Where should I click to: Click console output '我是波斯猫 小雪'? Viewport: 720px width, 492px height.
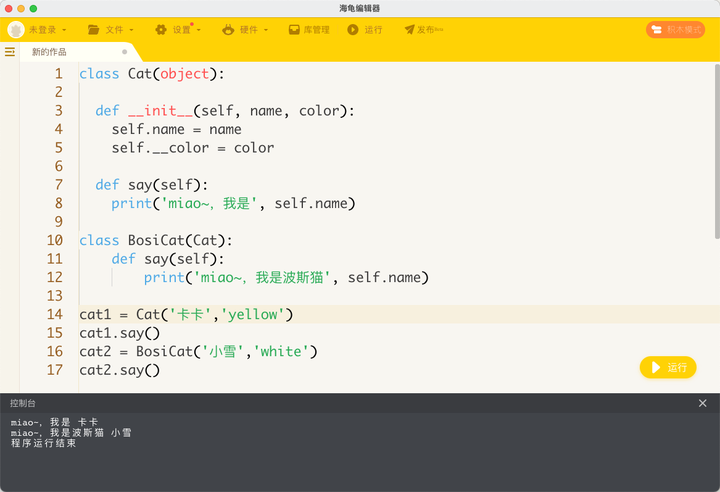(x=90, y=433)
